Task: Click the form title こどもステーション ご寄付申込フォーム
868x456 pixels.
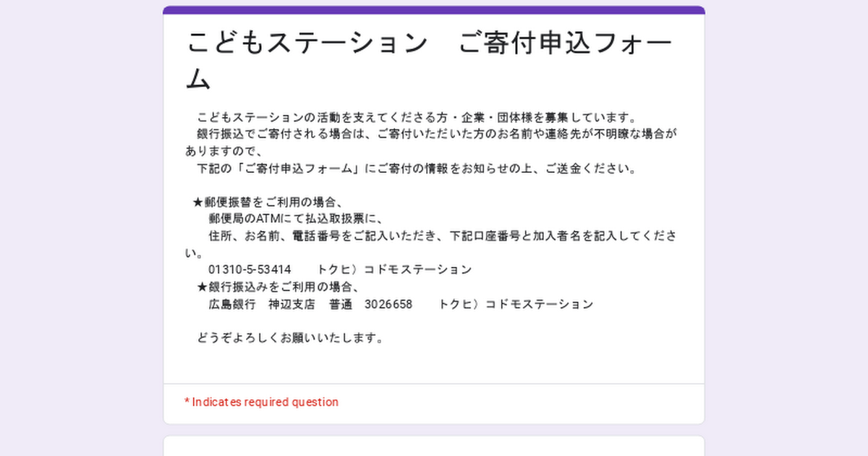Action: (x=430, y=61)
